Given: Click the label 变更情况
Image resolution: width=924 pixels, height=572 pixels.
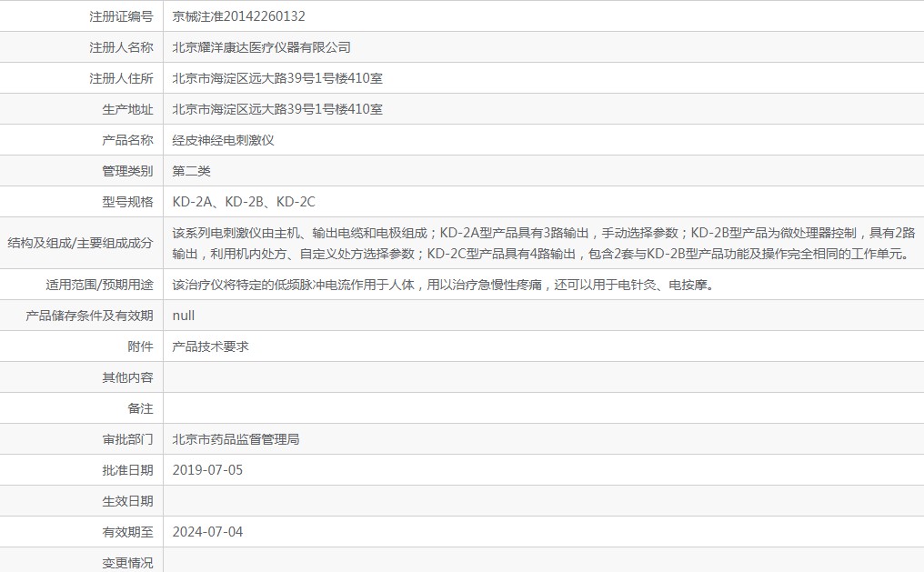Looking at the screenshot, I should pos(127,563).
